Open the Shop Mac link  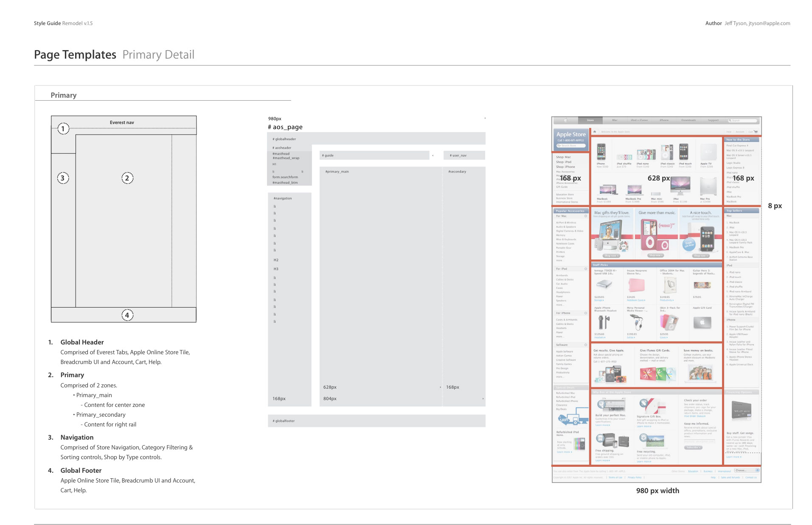point(563,157)
